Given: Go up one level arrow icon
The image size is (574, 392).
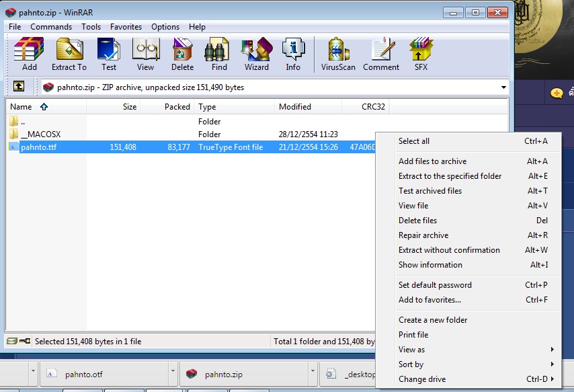Looking at the screenshot, I should coord(19,87).
